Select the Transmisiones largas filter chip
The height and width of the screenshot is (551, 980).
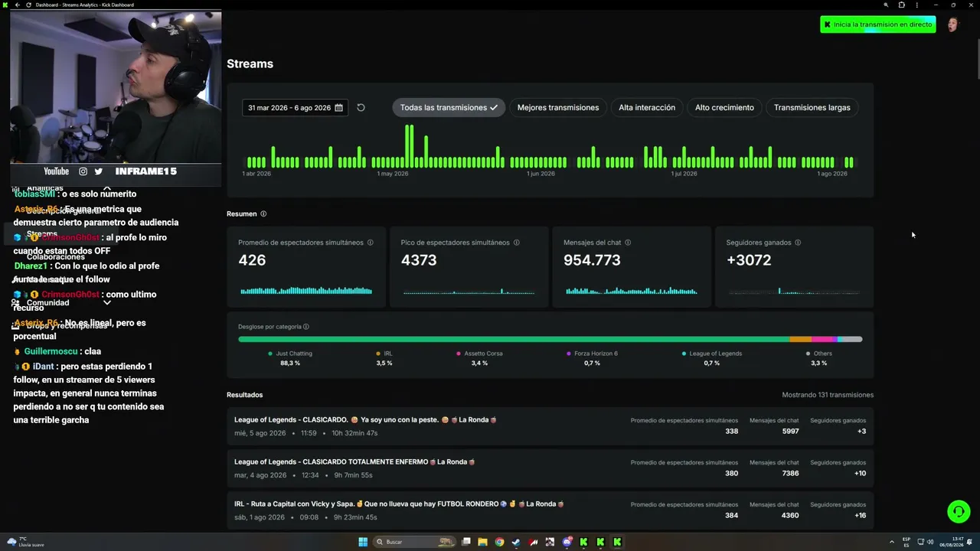[x=812, y=108]
